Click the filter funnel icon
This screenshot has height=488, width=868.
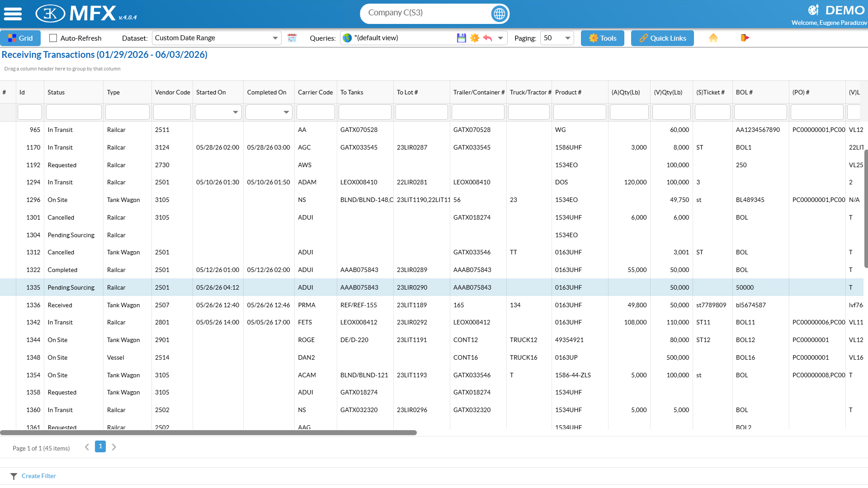coord(14,476)
